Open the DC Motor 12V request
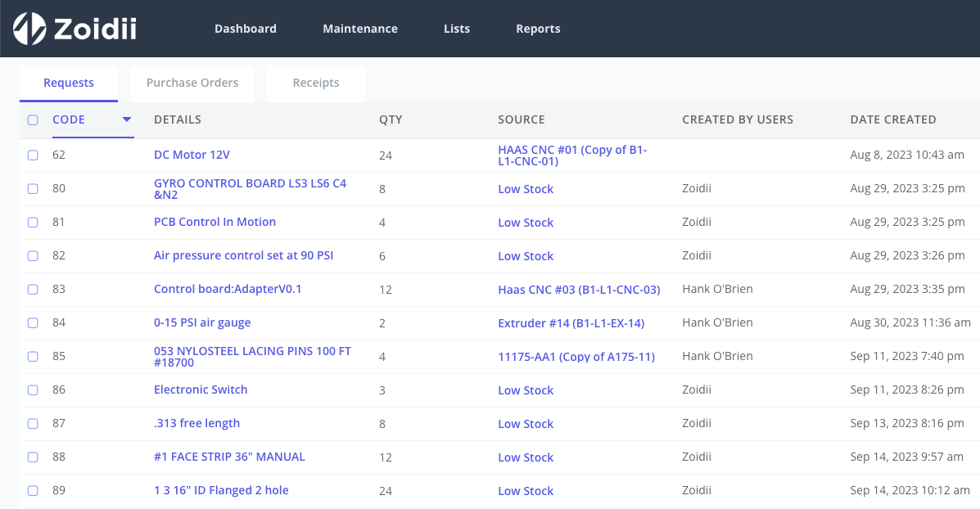980x509 pixels. tap(192, 155)
